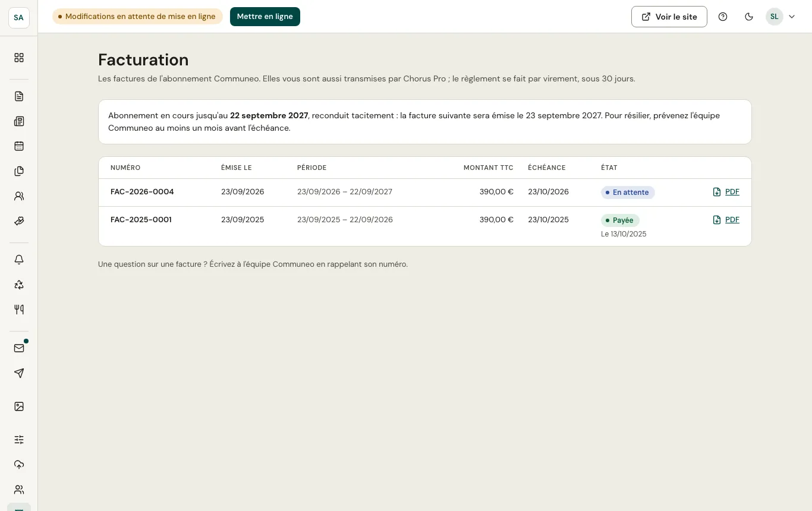Click the Échéance column header
The image size is (812, 511).
547,168
